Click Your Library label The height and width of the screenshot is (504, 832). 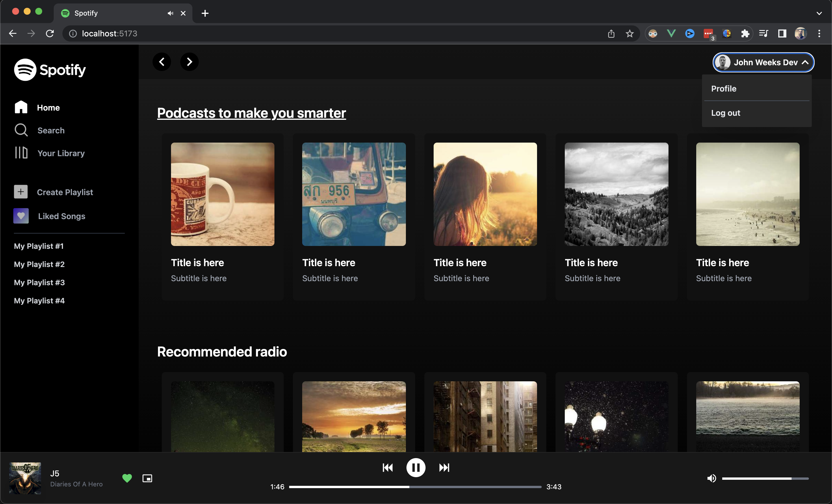click(x=61, y=154)
